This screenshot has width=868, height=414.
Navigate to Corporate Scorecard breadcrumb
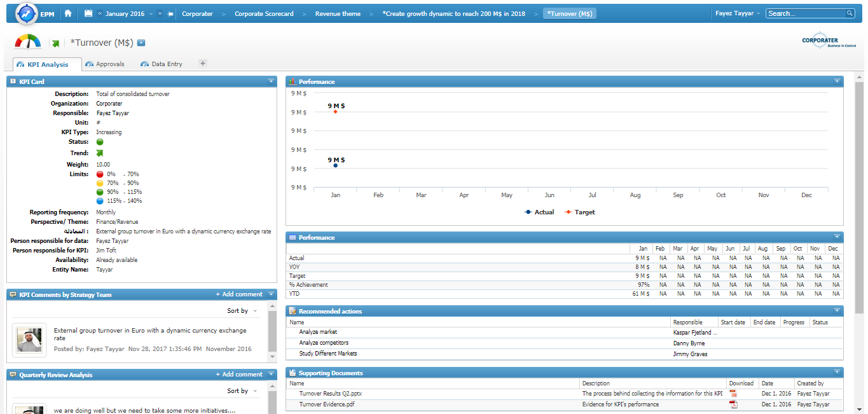[x=264, y=13]
